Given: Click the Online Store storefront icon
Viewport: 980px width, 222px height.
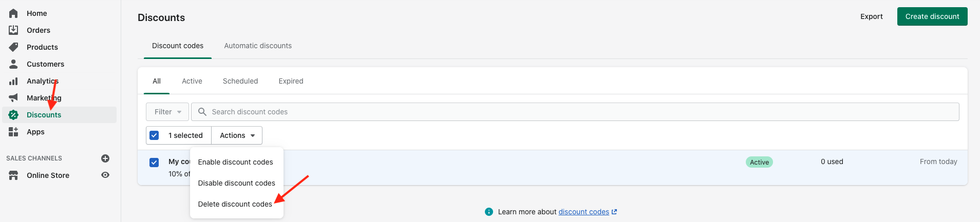Looking at the screenshot, I should coord(13,175).
